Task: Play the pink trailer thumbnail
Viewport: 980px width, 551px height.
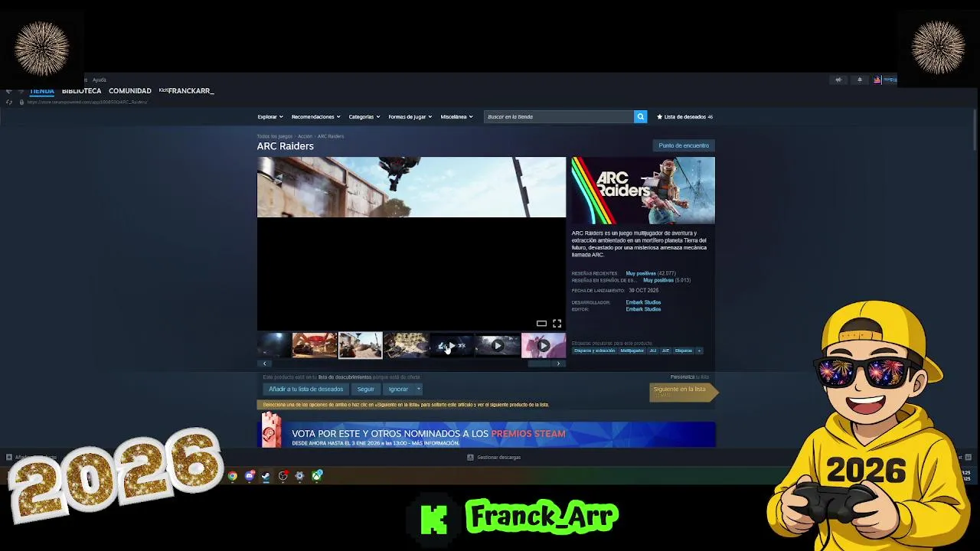Action: point(544,346)
